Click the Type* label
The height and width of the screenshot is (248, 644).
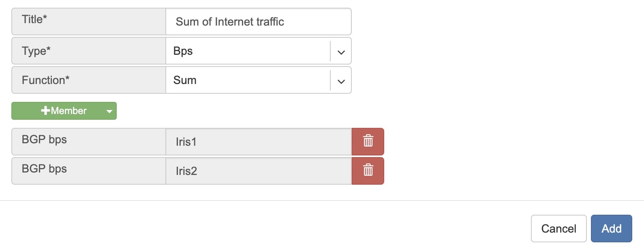(x=36, y=51)
